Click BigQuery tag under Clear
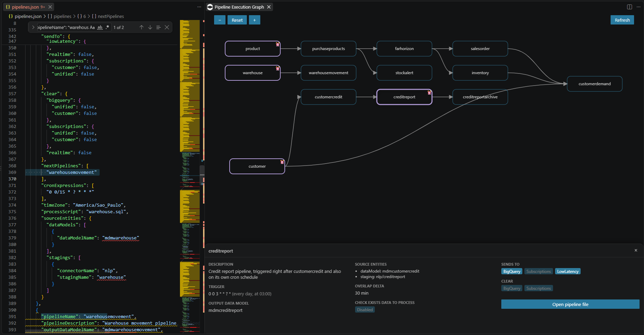The width and height of the screenshot is (644, 335). 512,288
